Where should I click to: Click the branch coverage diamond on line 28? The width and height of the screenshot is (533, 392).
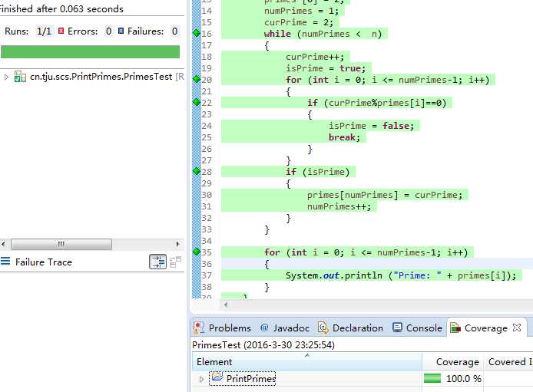pyautogui.click(x=197, y=171)
